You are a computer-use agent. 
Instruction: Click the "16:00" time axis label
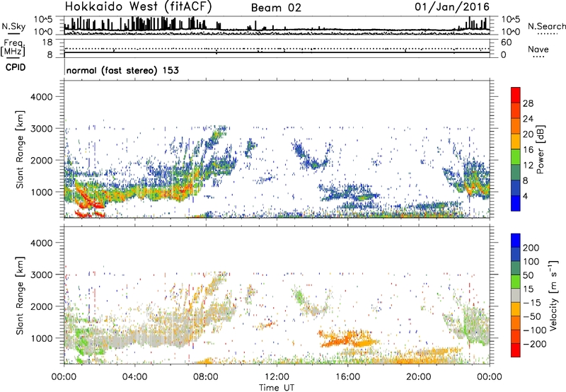click(347, 377)
